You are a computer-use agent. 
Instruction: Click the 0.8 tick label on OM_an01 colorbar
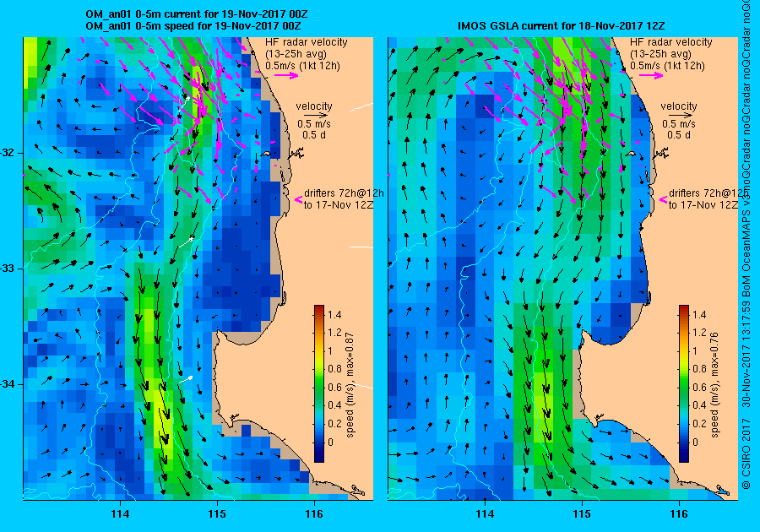[x=334, y=369]
